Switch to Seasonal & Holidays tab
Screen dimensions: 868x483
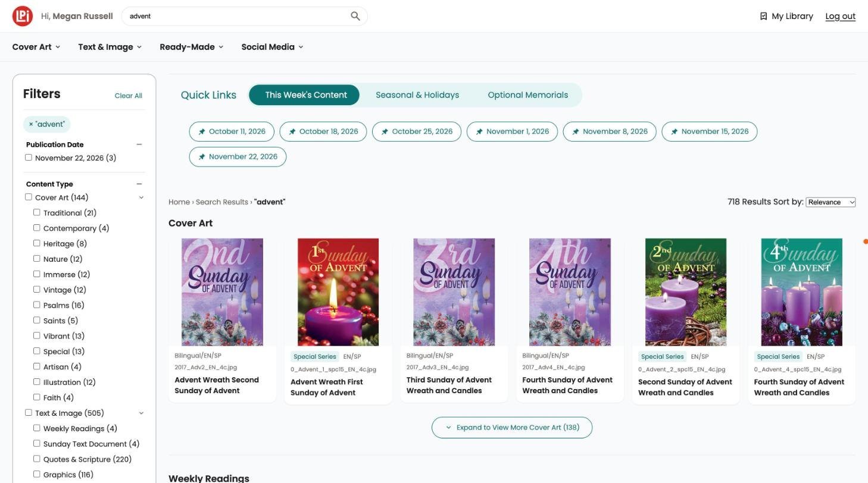click(x=417, y=95)
